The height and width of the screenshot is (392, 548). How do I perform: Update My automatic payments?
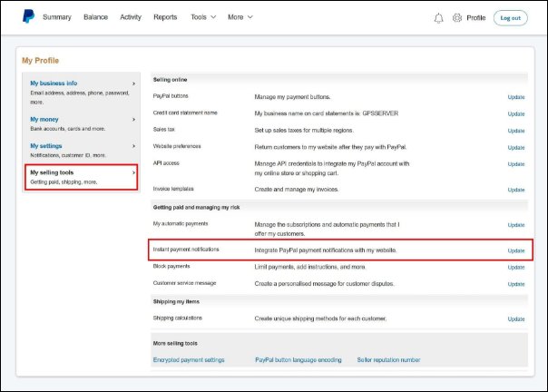(516, 225)
